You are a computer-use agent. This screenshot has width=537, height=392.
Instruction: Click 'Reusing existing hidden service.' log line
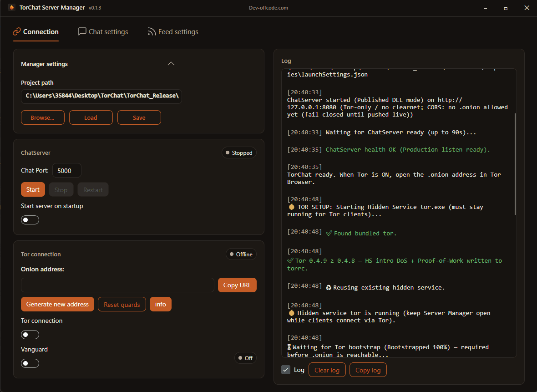[366, 287]
